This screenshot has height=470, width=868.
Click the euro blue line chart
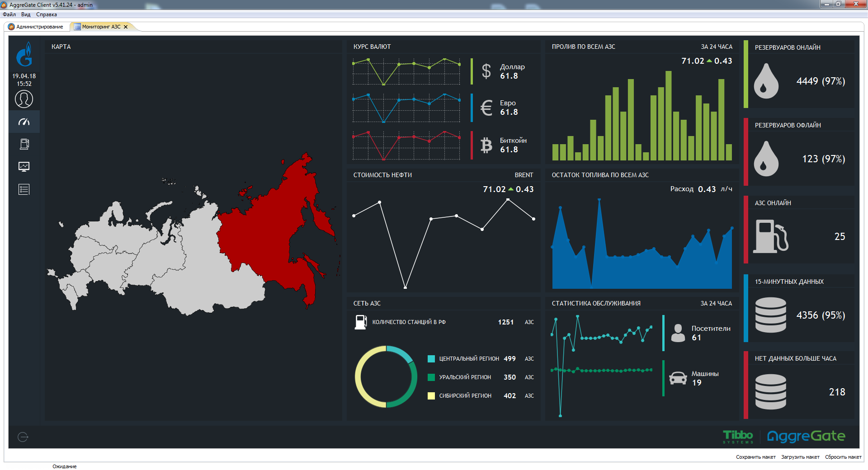(406, 108)
